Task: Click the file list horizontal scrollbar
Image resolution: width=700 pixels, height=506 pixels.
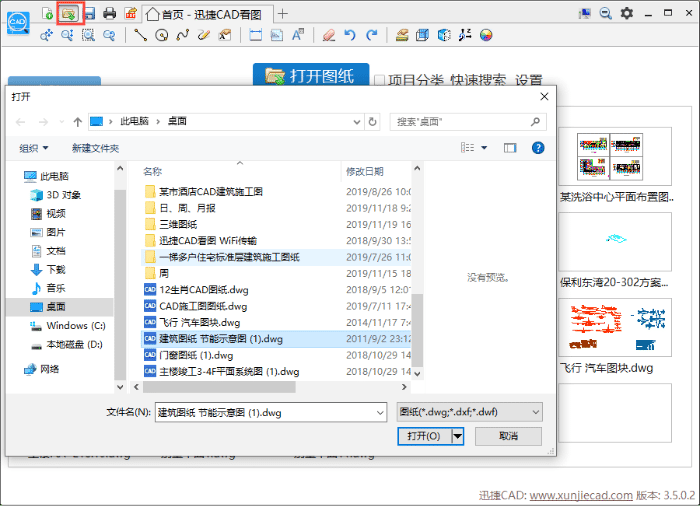Action: pyautogui.click(x=219, y=387)
